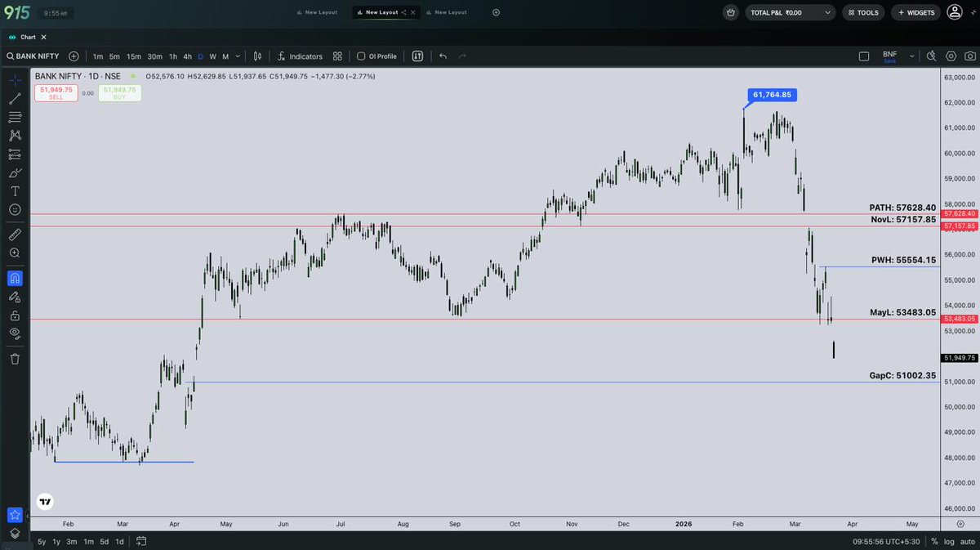Activate the zoom in tool
The image size is (980, 550).
click(15, 253)
